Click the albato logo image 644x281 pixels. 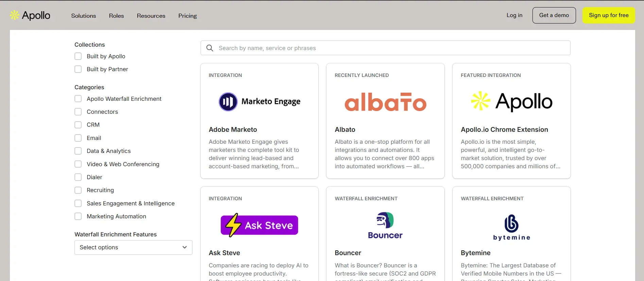tap(385, 102)
